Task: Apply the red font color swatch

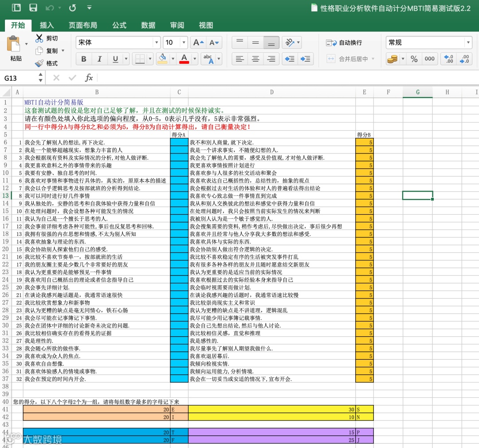Action: point(184,59)
